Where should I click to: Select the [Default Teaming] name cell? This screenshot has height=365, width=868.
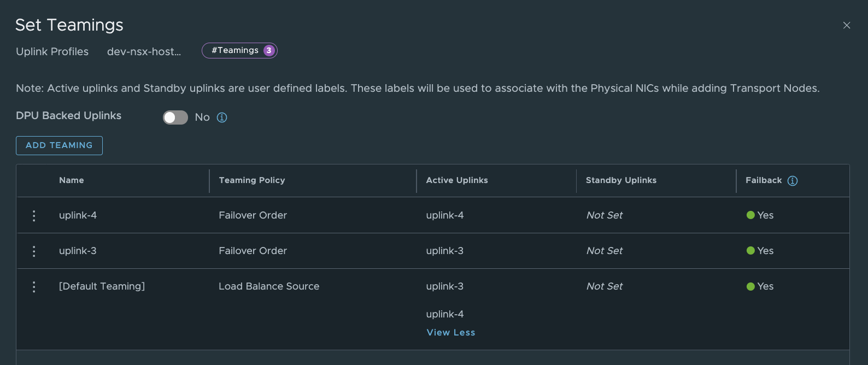click(x=102, y=286)
